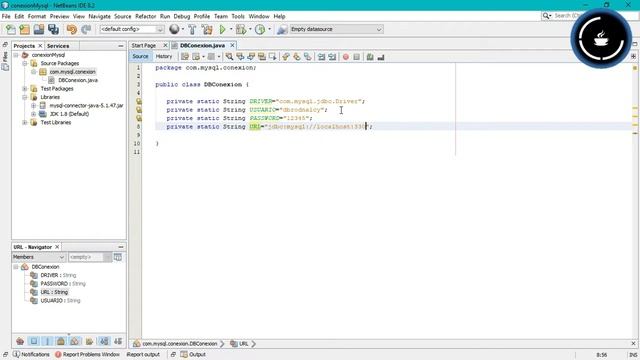Close the DBConexion.java editor tab
The width and height of the screenshot is (640, 360).
[x=232, y=45]
